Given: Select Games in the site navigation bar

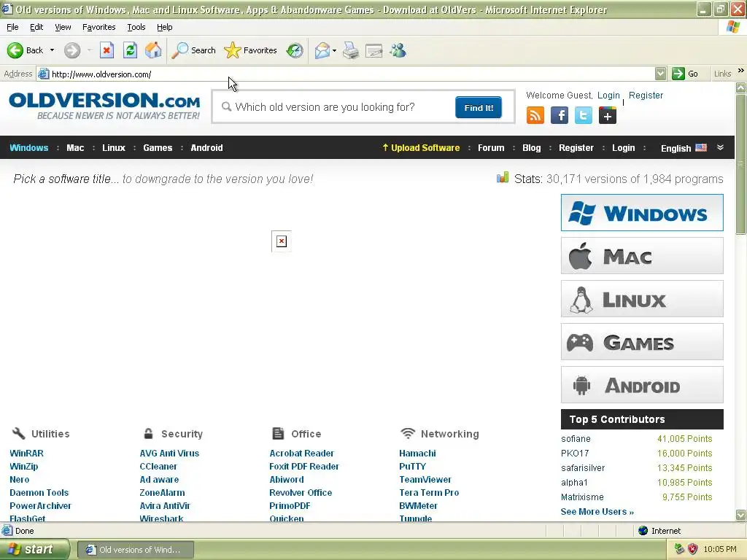Looking at the screenshot, I should (158, 147).
